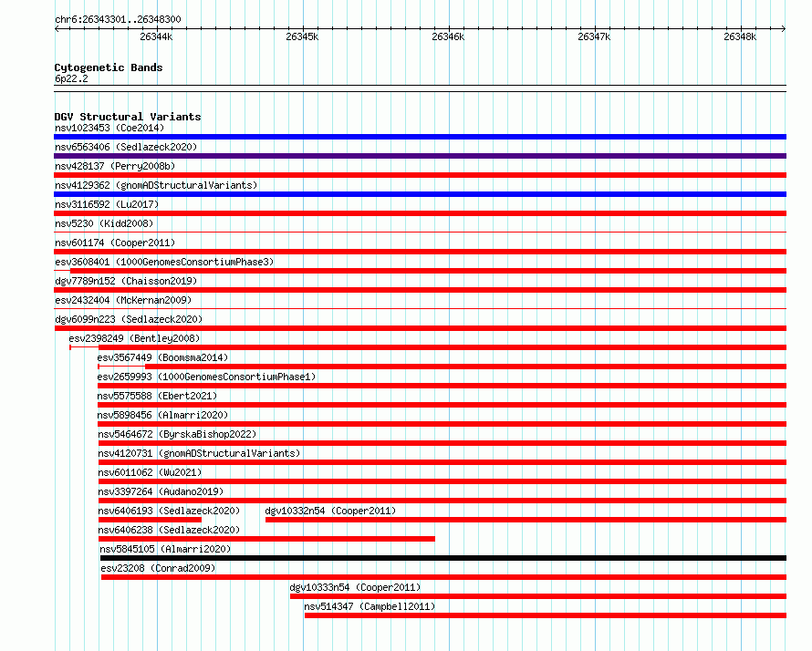
Task: Click the red bar under esv3608401
Action: pos(428,271)
